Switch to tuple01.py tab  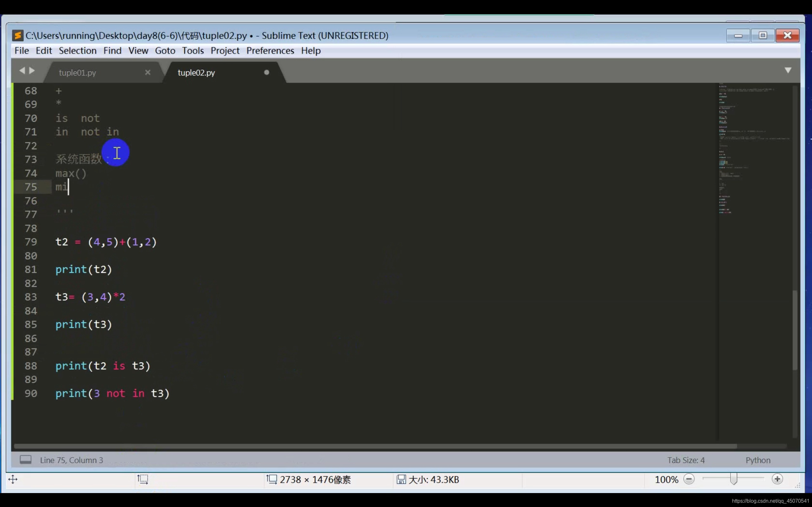point(77,73)
